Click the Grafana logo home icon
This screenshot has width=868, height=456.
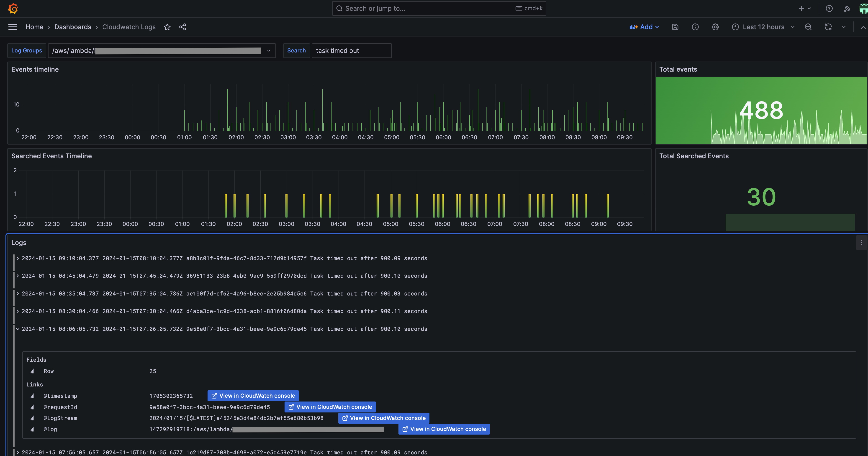tap(13, 8)
